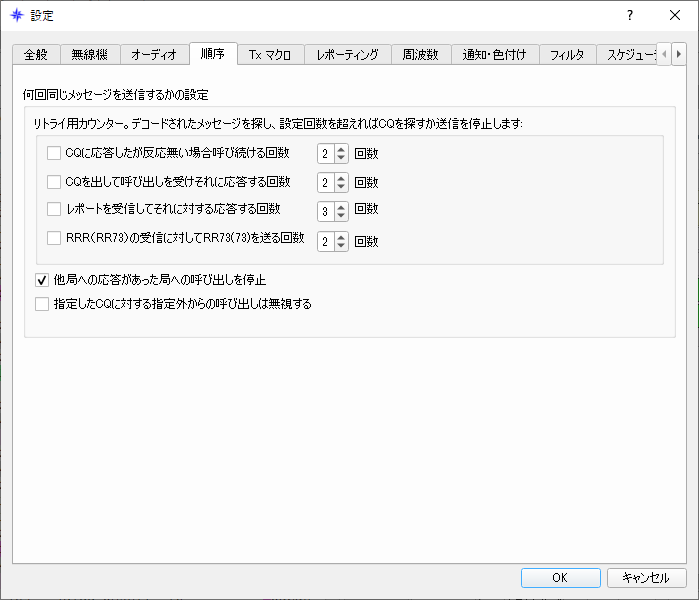Open the レポーティング tab

[348, 55]
